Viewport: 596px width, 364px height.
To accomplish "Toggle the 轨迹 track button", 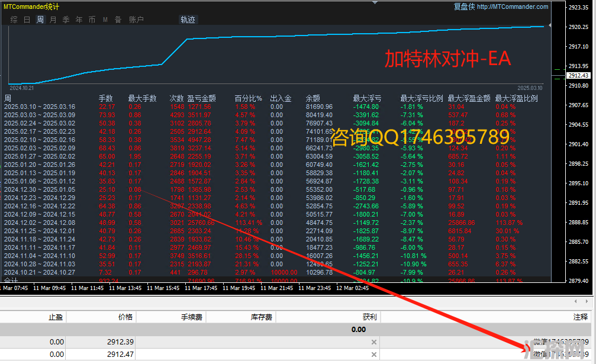I will (x=188, y=20).
